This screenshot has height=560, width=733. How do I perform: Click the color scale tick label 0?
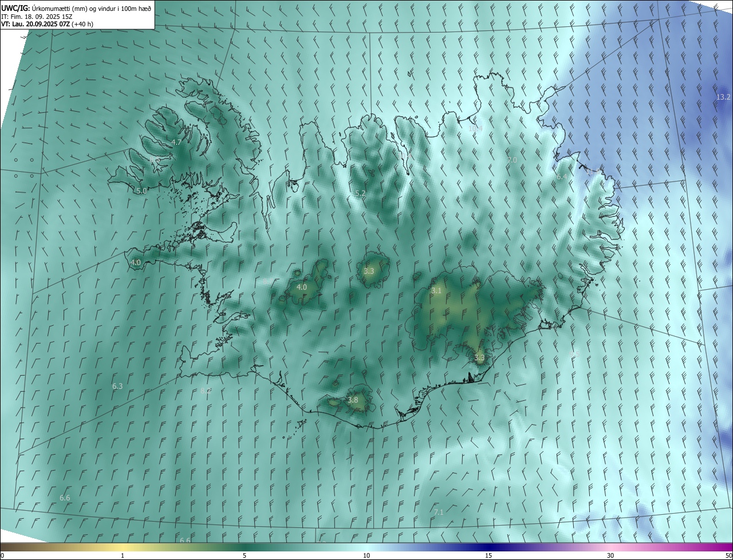point(2,556)
